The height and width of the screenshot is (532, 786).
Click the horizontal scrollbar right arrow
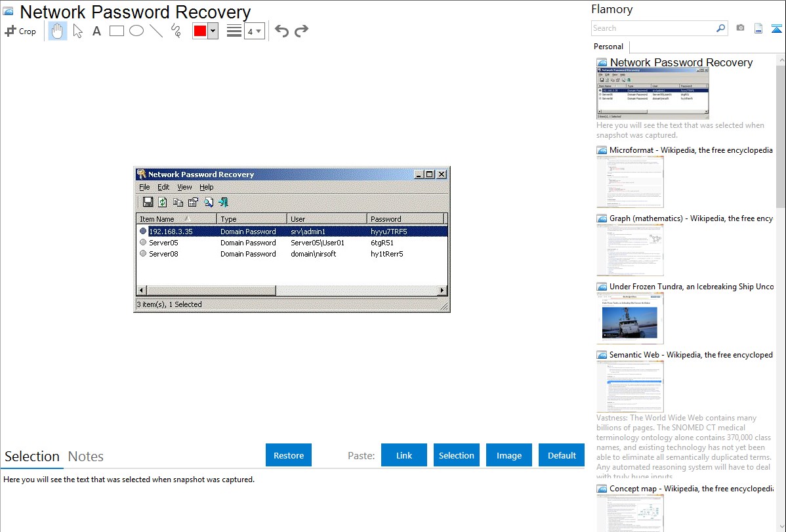click(442, 291)
